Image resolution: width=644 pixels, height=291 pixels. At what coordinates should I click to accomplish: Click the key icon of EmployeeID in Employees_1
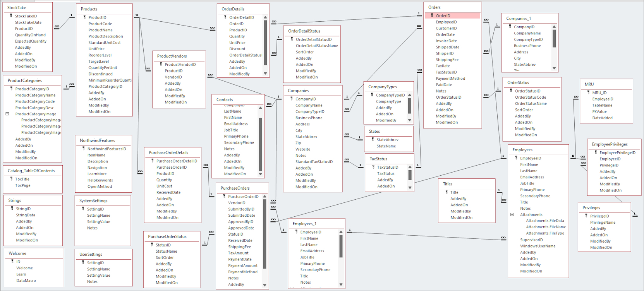(x=297, y=232)
